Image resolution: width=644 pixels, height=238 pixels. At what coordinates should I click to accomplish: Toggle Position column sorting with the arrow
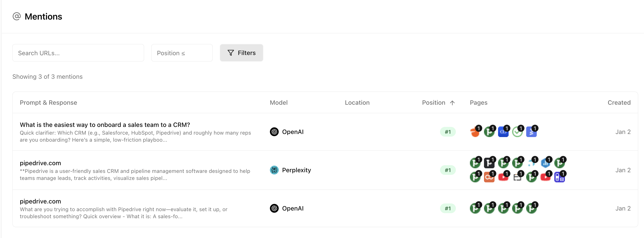pos(452,103)
